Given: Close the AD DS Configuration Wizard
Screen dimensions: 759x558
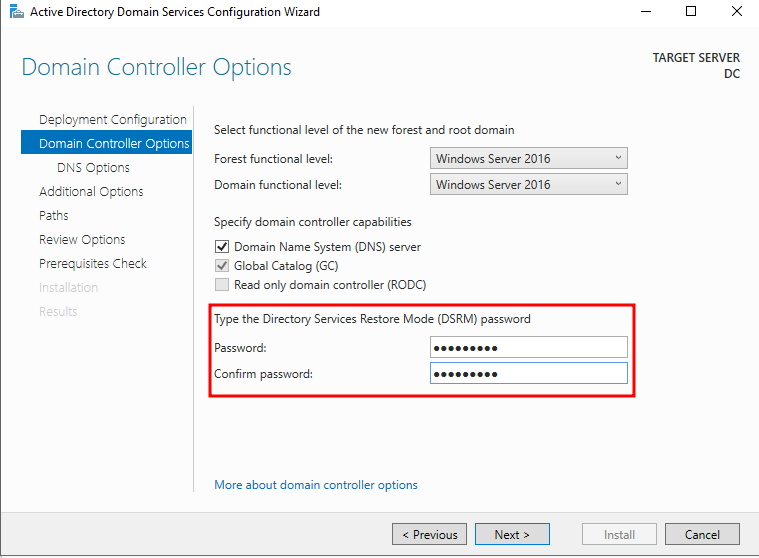Looking at the screenshot, I should point(736,11).
